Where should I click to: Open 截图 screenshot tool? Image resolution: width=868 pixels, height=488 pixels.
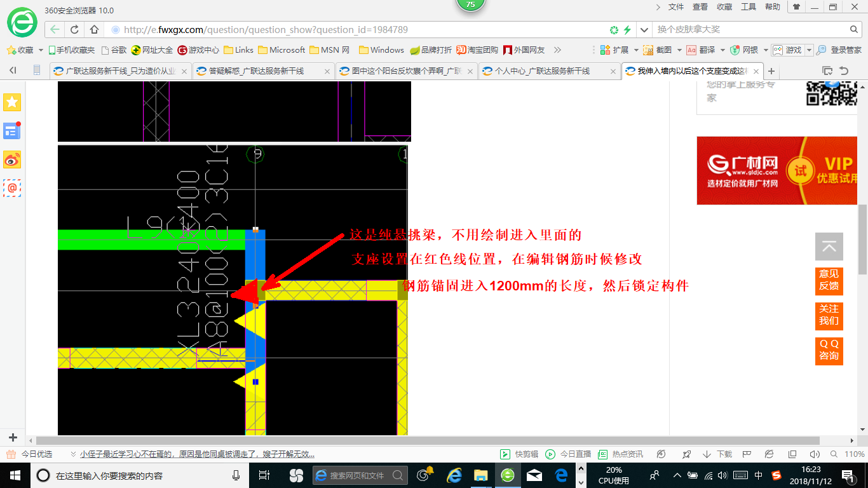point(658,50)
